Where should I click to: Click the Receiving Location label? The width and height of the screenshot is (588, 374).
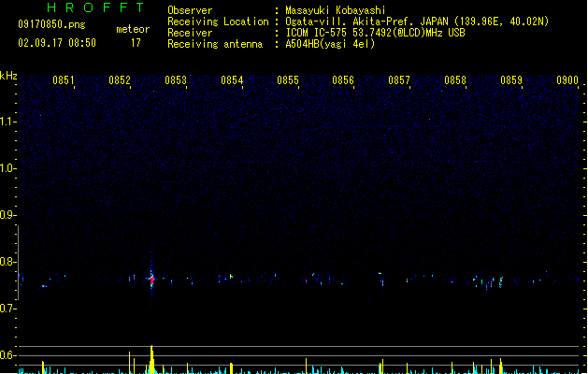[218, 22]
